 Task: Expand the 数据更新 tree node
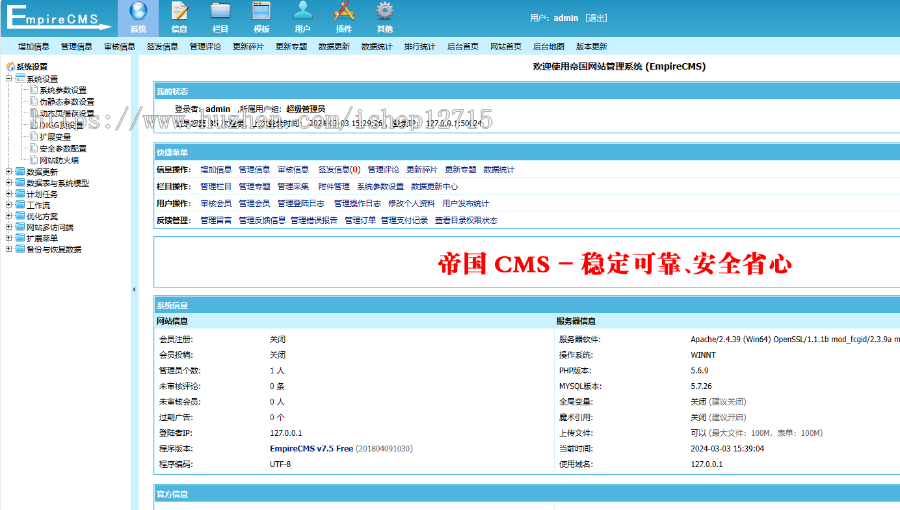(9, 172)
